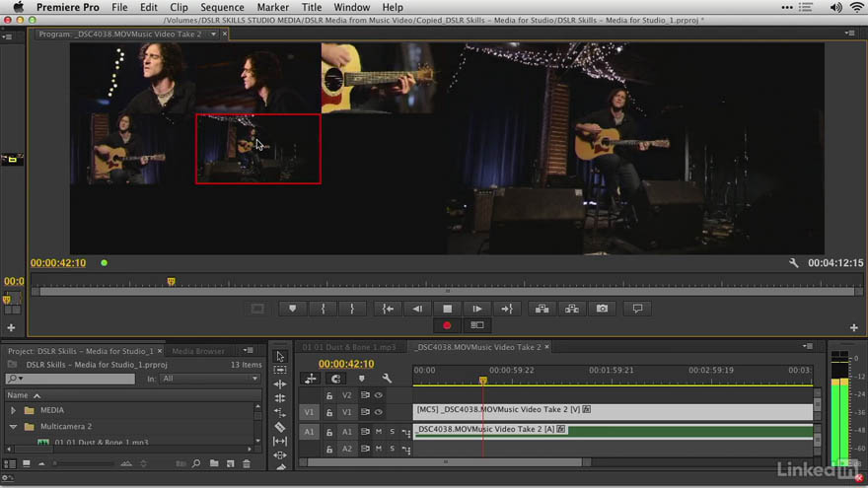
Task: Delete selected item with trash icon
Action: tap(247, 463)
